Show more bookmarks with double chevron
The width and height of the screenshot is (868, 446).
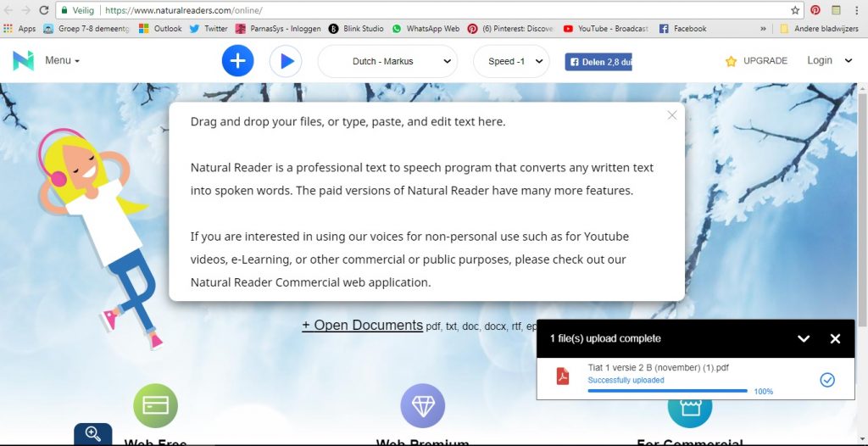pos(764,28)
